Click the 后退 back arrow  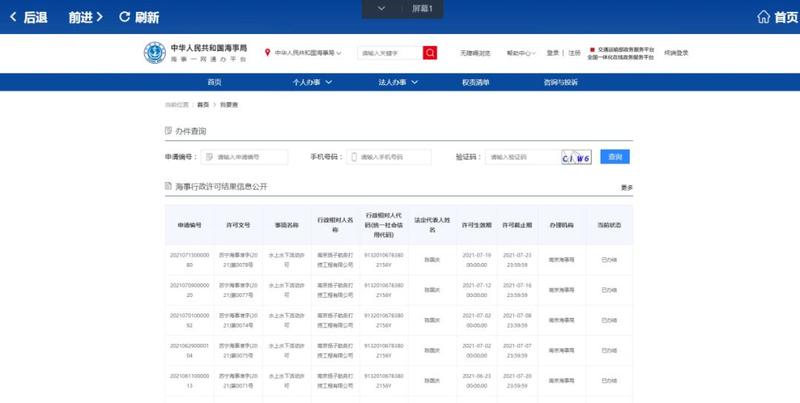[x=11, y=17]
